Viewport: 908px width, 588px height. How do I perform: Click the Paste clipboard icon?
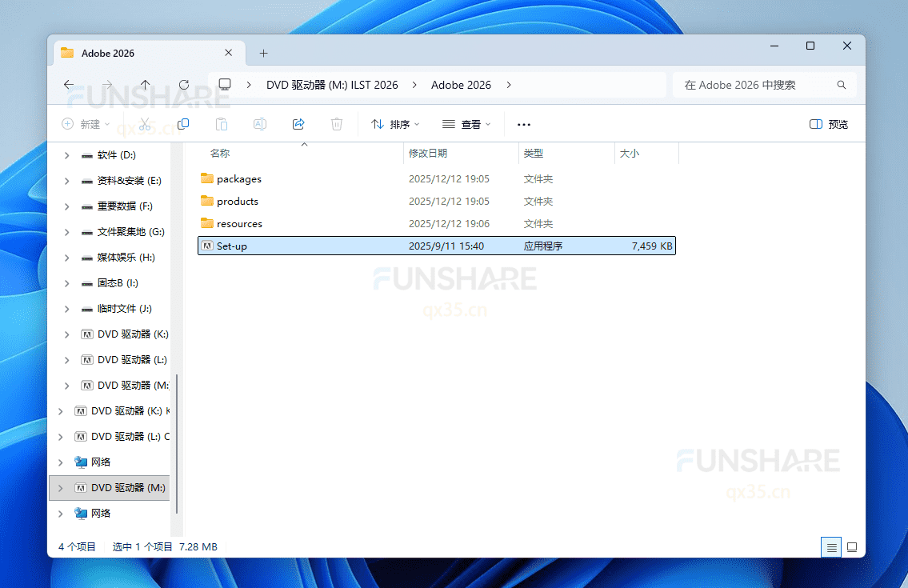pyautogui.click(x=222, y=124)
